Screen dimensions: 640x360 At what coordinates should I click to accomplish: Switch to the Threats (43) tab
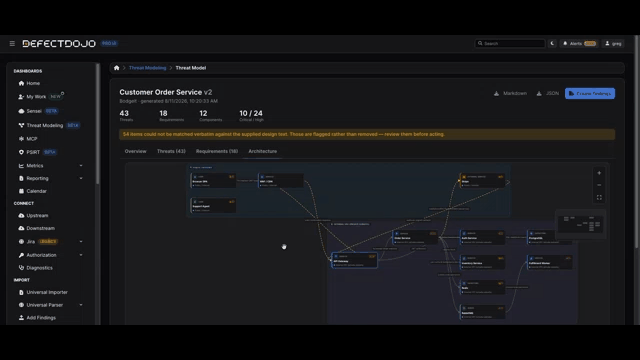point(171,151)
